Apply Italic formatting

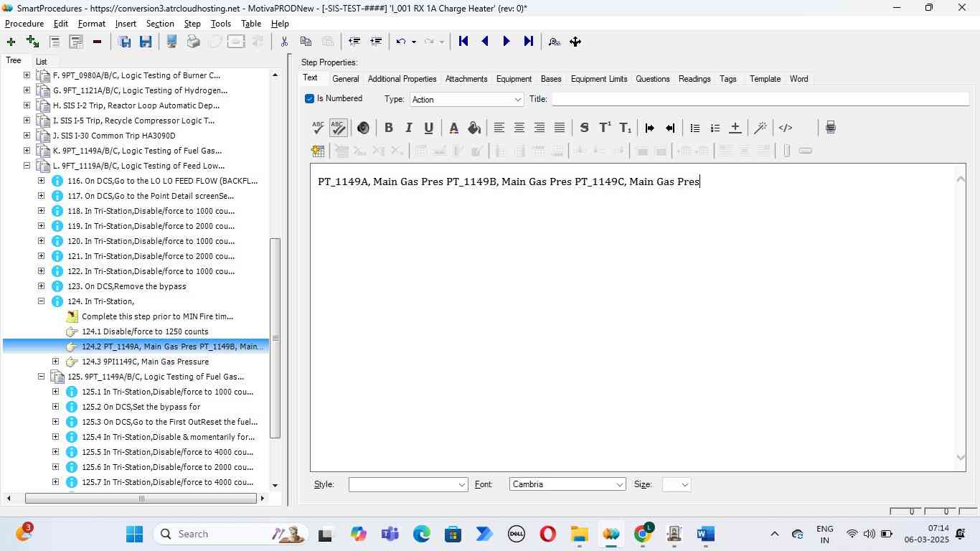(408, 128)
